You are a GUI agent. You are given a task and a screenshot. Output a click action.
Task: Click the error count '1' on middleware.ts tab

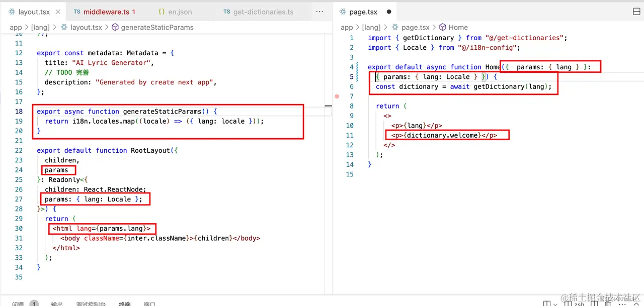click(x=134, y=12)
